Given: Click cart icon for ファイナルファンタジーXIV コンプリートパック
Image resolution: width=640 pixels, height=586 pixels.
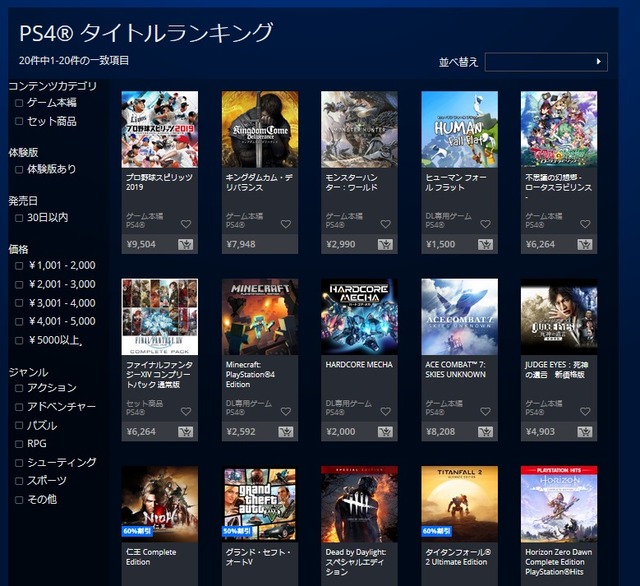Looking at the screenshot, I should point(185,432).
